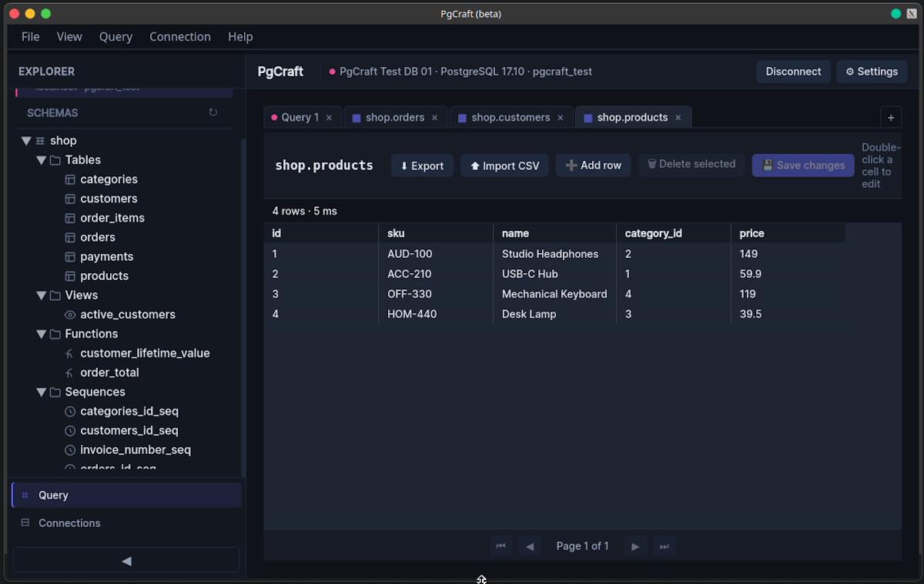Screen dimensions: 924x584
Task: Select the Mechanical Keyboard cell
Action: point(554,294)
